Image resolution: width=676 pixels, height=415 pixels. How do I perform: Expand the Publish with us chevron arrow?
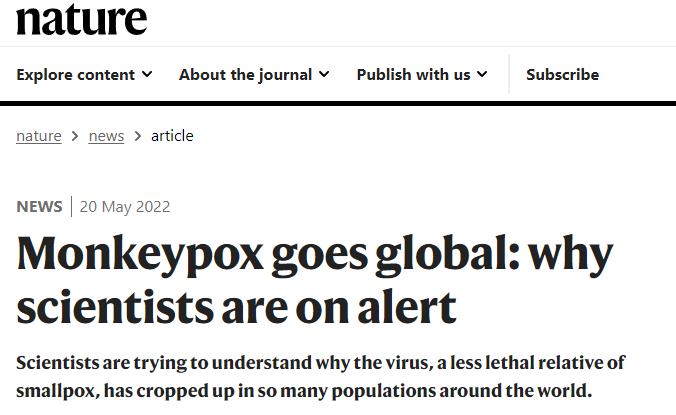coord(482,74)
